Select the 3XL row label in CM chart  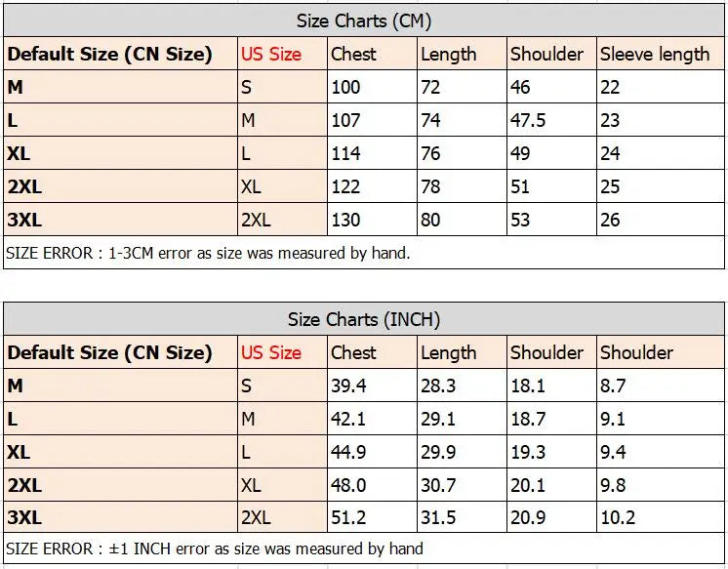click(x=24, y=220)
